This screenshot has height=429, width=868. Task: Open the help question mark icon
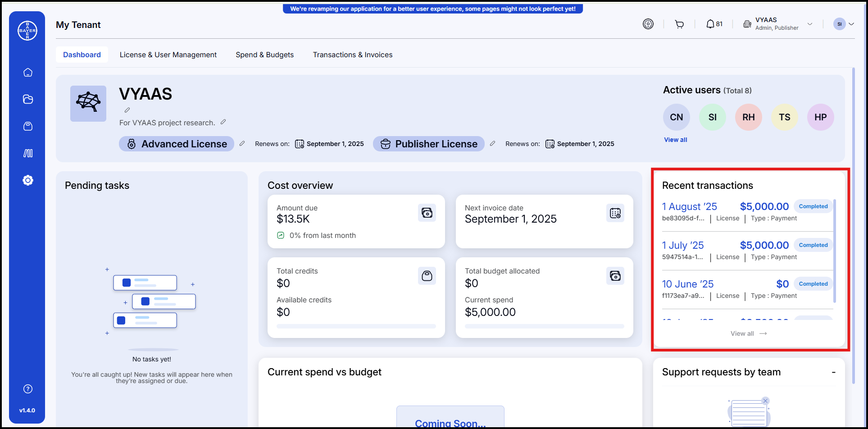(x=28, y=389)
